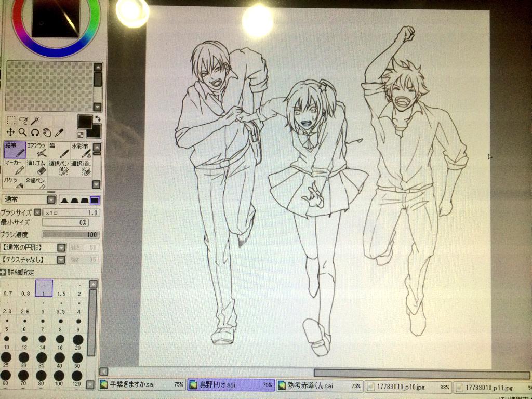The width and height of the screenshot is (532, 399).
Task: Open the 通常 blending mode dropdown
Action: point(51,199)
